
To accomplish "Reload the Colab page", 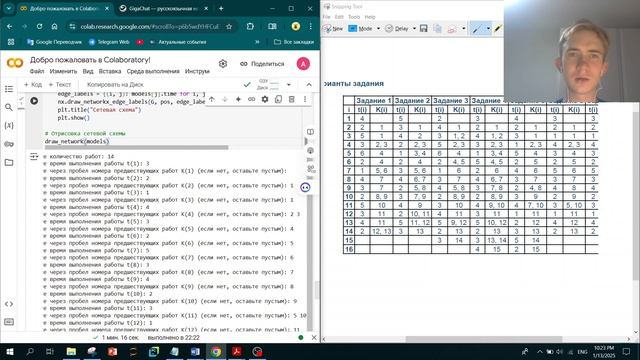I will pos(39,27).
